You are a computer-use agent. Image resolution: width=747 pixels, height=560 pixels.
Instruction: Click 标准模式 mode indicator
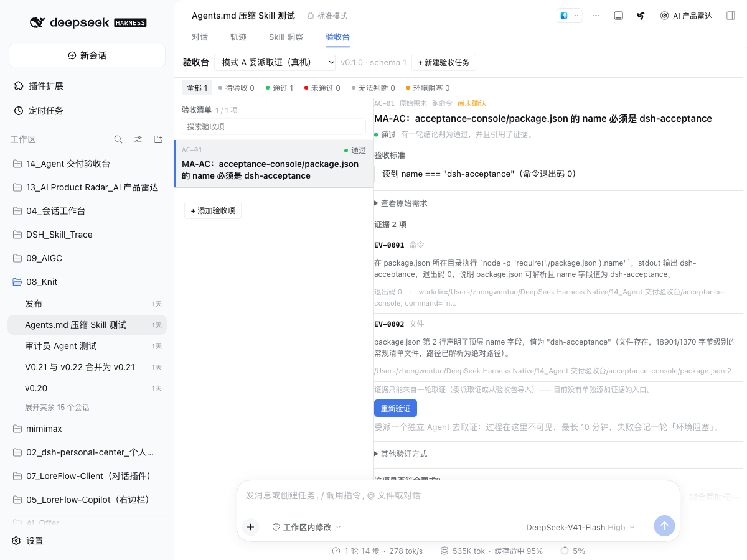tap(327, 16)
